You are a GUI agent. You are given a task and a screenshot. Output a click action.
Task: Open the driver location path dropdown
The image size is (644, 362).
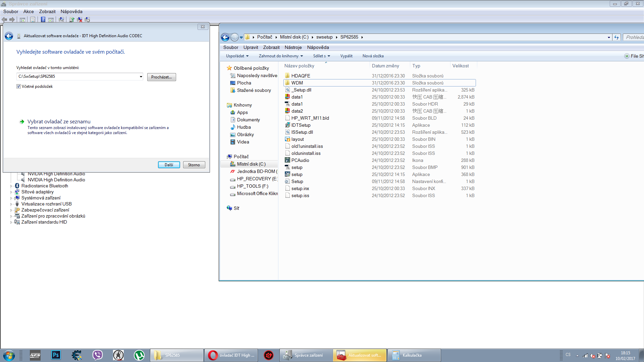coord(141,77)
